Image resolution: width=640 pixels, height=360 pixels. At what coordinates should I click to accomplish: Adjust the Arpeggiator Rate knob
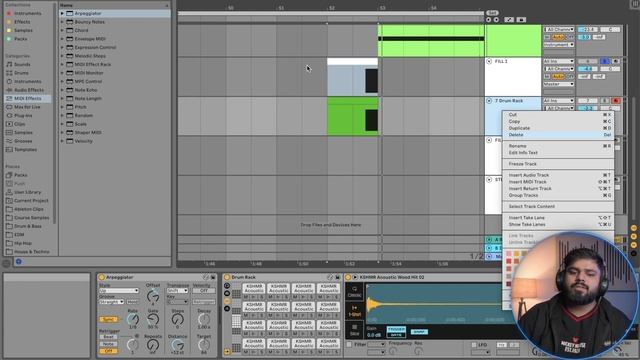[133, 320]
